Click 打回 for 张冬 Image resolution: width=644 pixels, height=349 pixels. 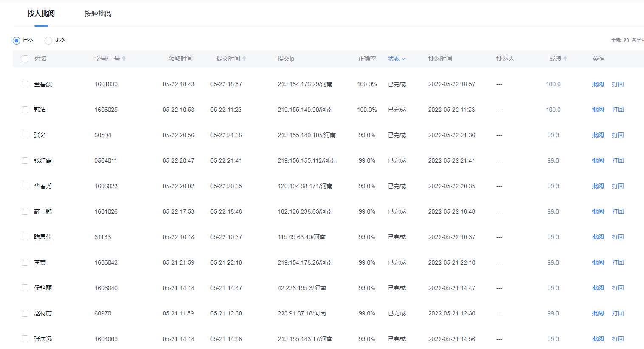(618, 135)
